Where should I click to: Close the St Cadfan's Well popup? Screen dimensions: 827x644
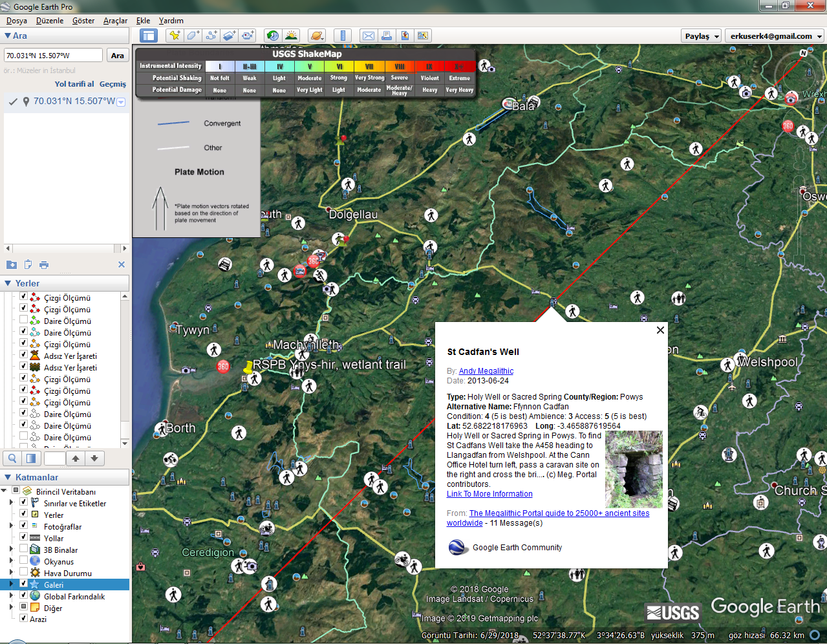[660, 330]
